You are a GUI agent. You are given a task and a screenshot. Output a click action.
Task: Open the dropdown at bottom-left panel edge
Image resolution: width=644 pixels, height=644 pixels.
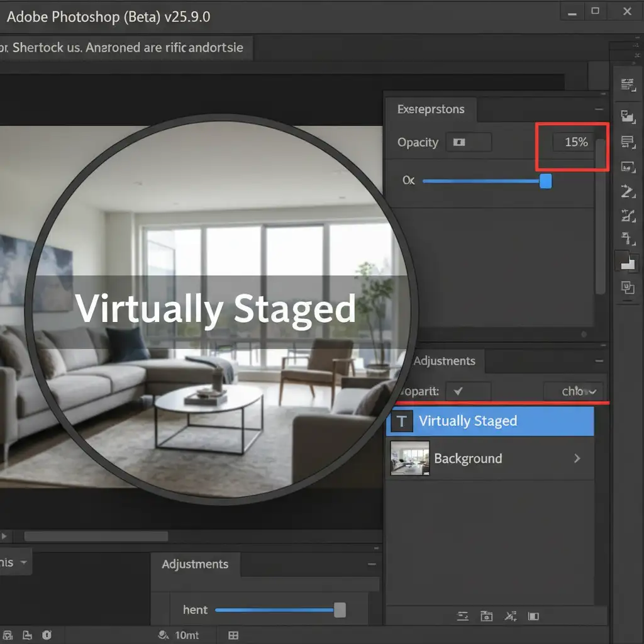pyautogui.click(x=24, y=562)
